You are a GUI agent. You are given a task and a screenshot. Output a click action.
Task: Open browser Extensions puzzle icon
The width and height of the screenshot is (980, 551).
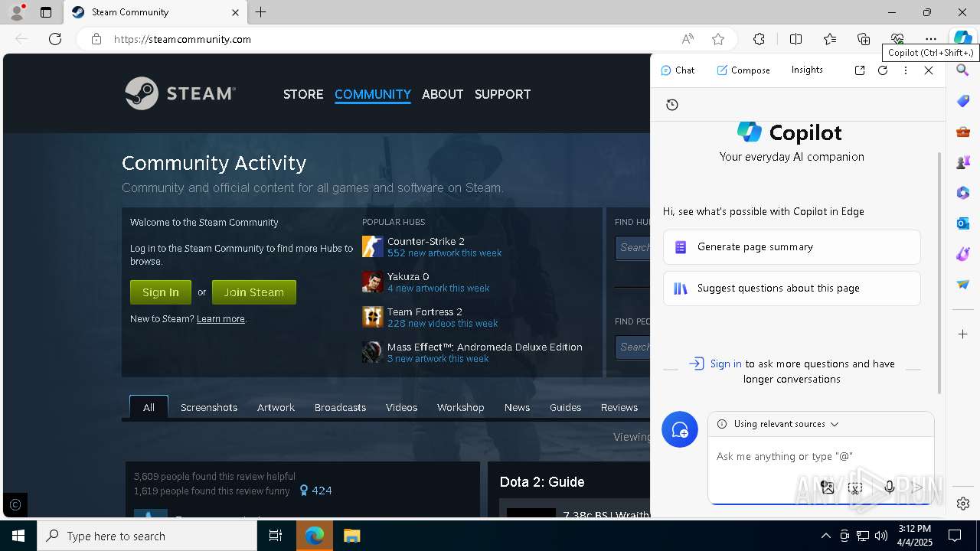[759, 39]
